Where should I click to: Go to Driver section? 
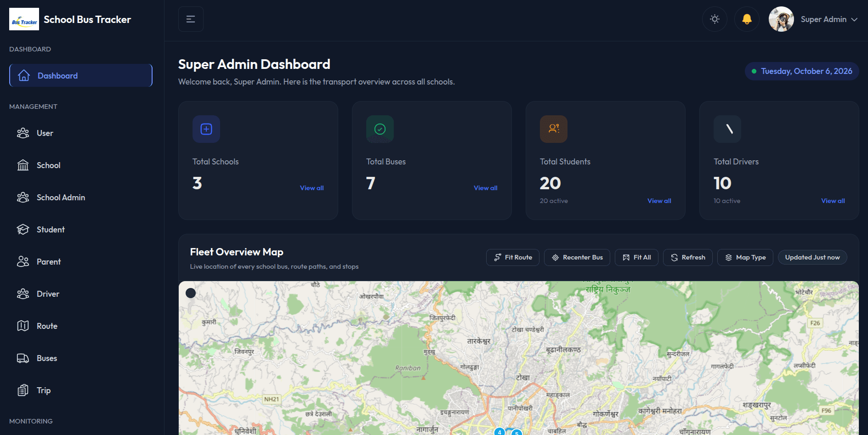pos(81,294)
